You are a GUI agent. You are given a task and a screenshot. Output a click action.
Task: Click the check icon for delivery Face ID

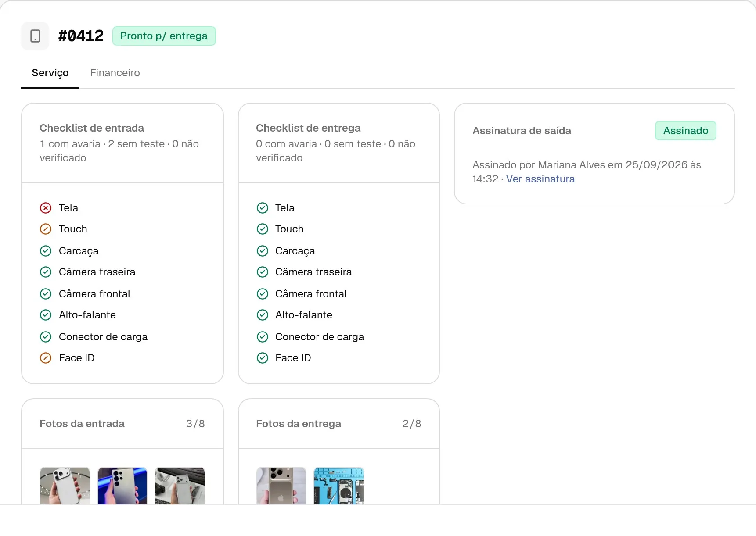coord(263,358)
